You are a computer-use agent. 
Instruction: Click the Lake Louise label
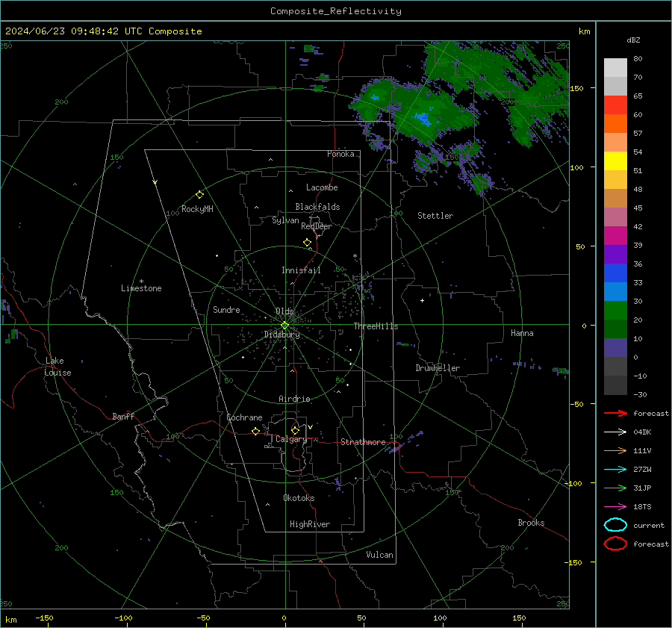tap(57, 367)
